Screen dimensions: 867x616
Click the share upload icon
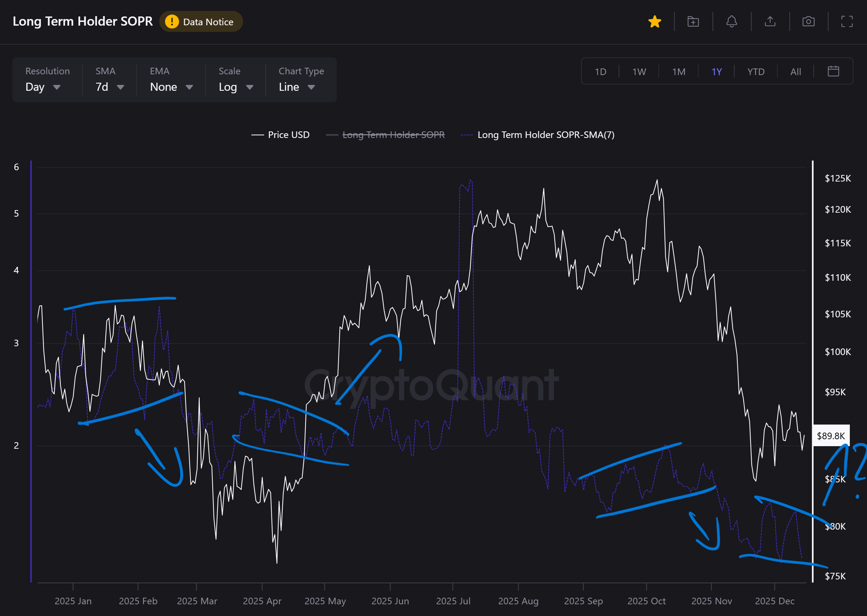click(x=770, y=22)
